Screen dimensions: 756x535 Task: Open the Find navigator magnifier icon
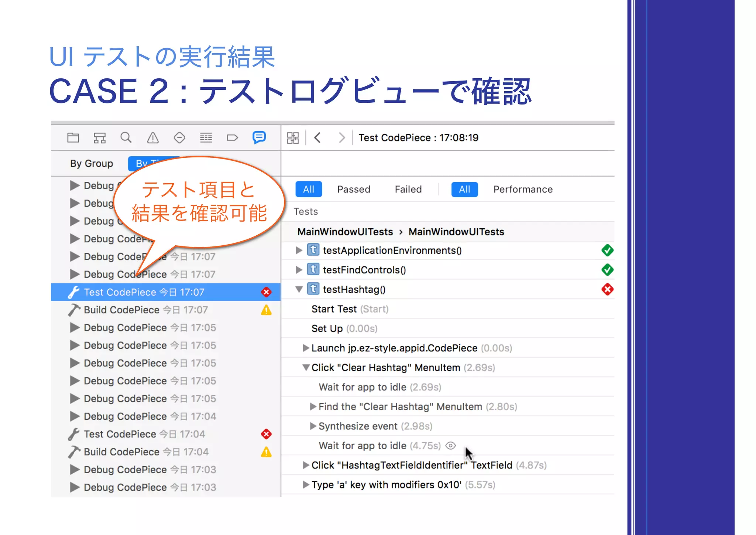pos(126,138)
